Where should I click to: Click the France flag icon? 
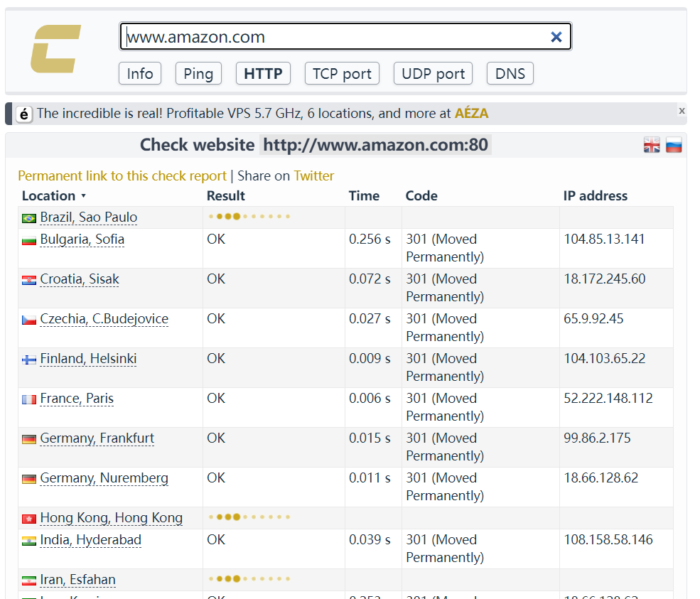pyautogui.click(x=29, y=399)
